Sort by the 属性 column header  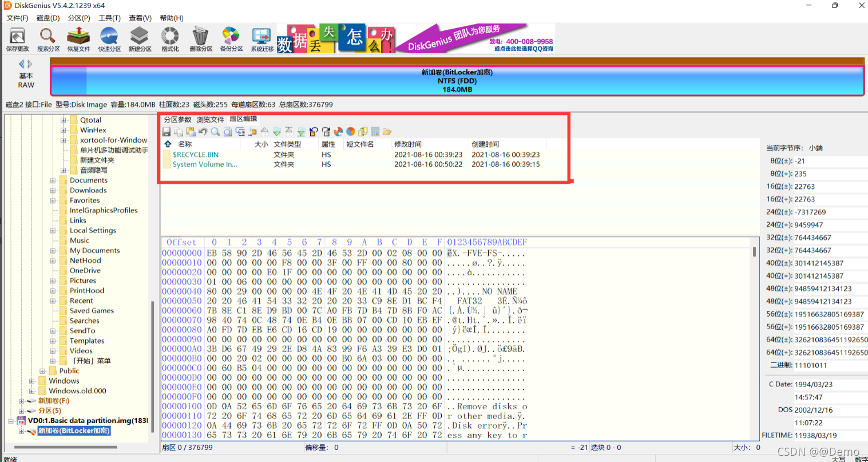tap(331, 144)
